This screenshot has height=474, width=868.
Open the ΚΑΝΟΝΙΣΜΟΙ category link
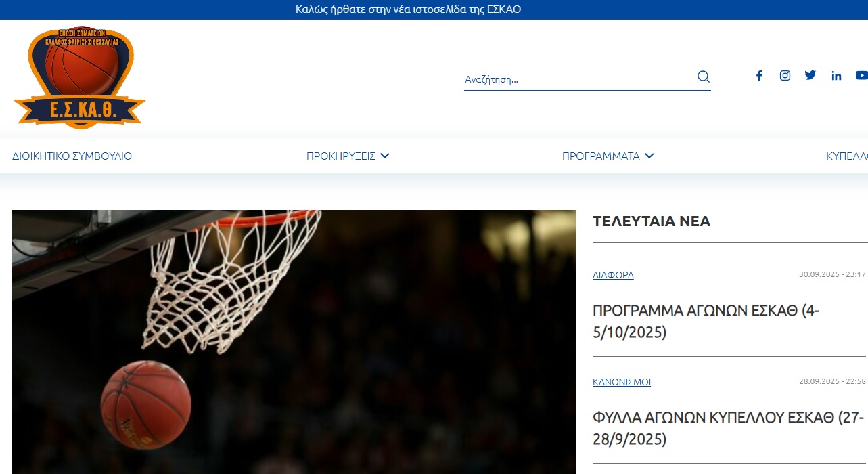pyautogui.click(x=621, y=382)
